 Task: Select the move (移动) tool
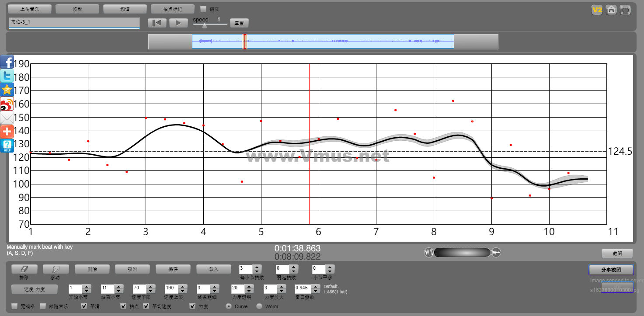click(x=56, y=269)
